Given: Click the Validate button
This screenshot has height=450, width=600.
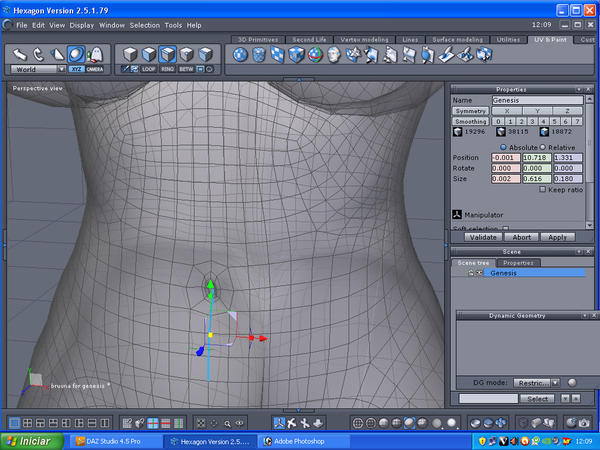Looking at the screenshot, I should (x=483, y=237).
